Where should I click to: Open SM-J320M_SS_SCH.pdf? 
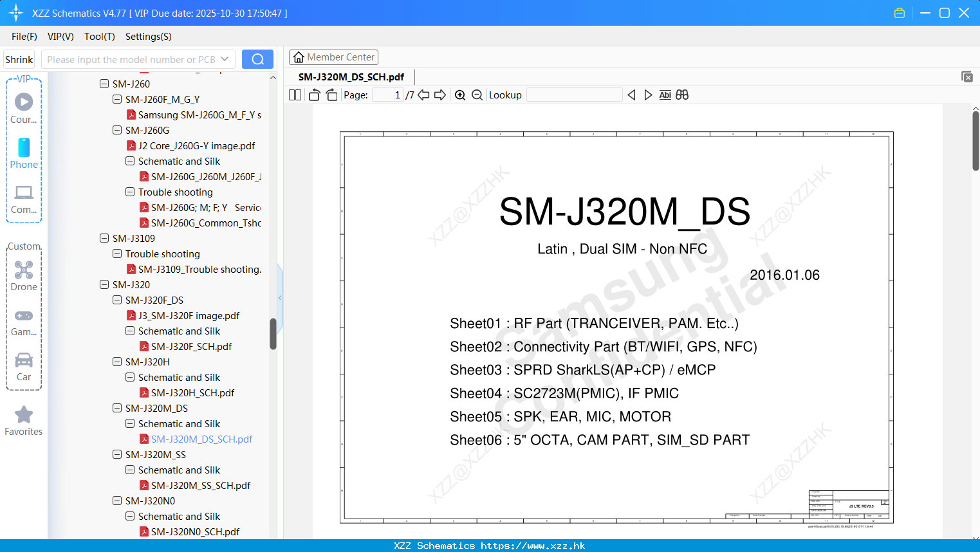click(195, 485)
